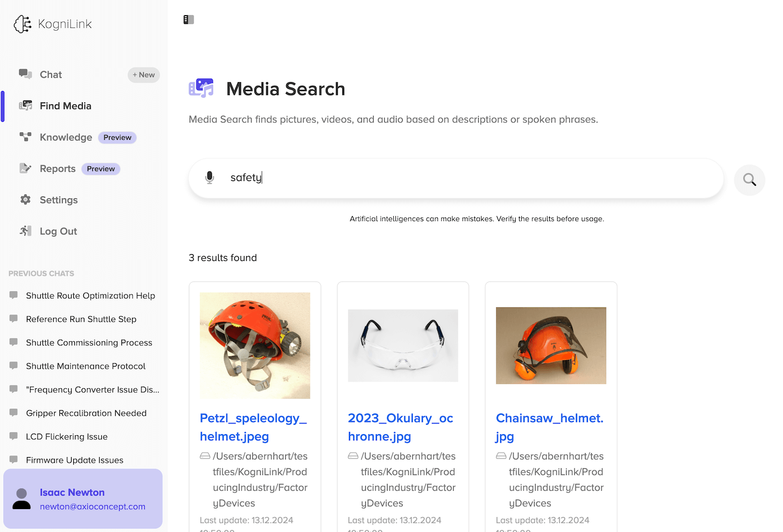Click drive icon under Chainsaw_helmet.jpg
This screenshot has width=783, height=532.
(x=501, y=456)
